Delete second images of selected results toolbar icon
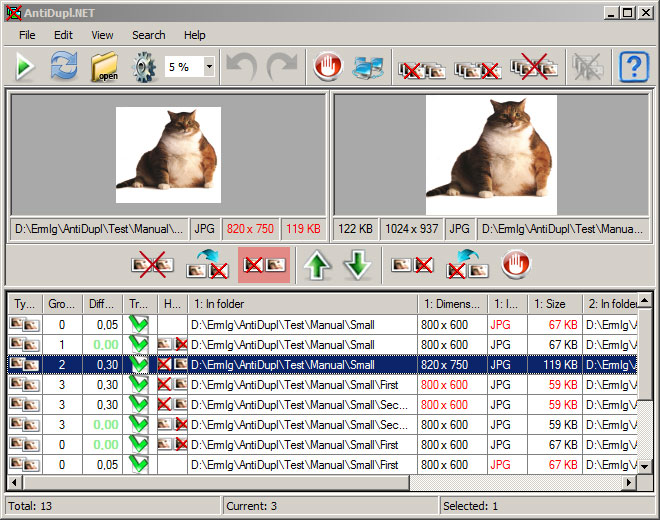The image size is (660, 520). click(478, 69)
